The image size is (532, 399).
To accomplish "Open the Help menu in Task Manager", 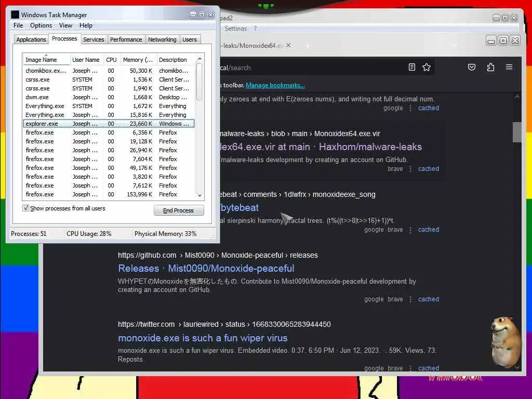I will point(86,25).
